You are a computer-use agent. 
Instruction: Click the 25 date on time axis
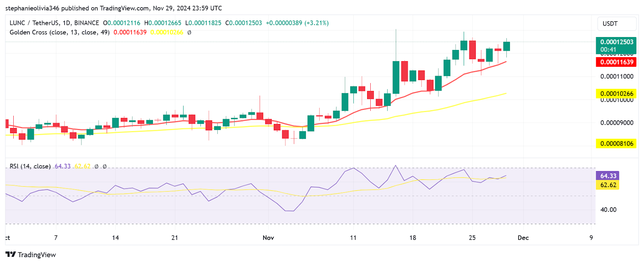coord(472,238)
